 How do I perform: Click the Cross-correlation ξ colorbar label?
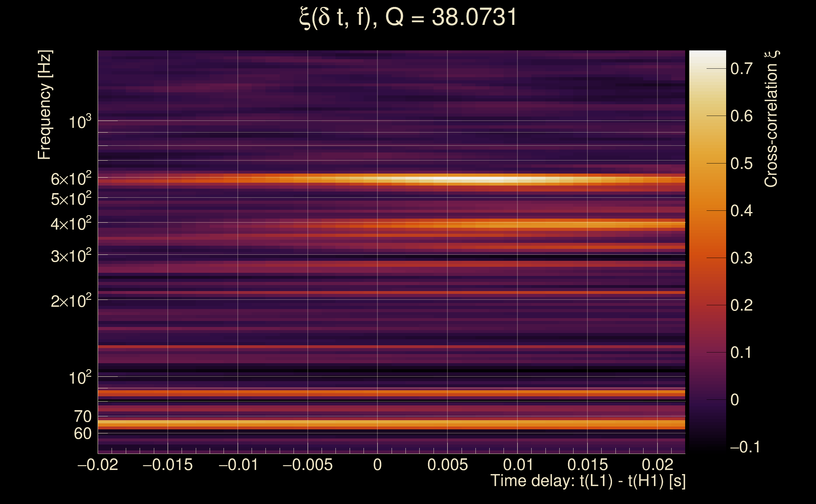772,119
